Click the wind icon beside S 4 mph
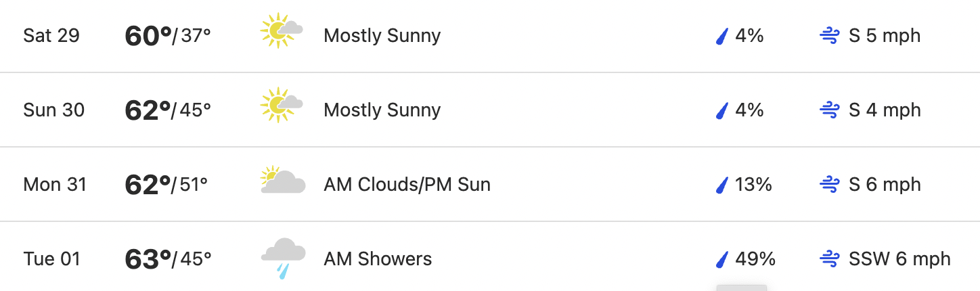The height and width of the screenshot is (291, 980). (830, 110)
